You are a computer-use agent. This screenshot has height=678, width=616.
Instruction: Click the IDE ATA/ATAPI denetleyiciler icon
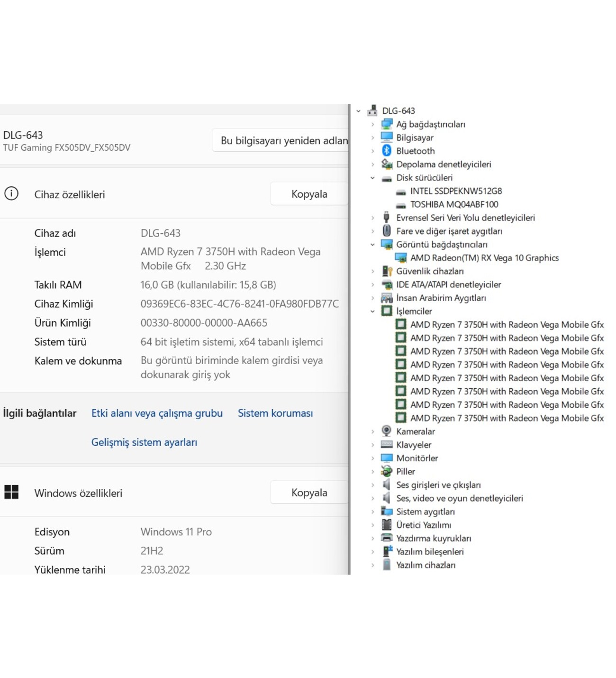tap(387, 284)
